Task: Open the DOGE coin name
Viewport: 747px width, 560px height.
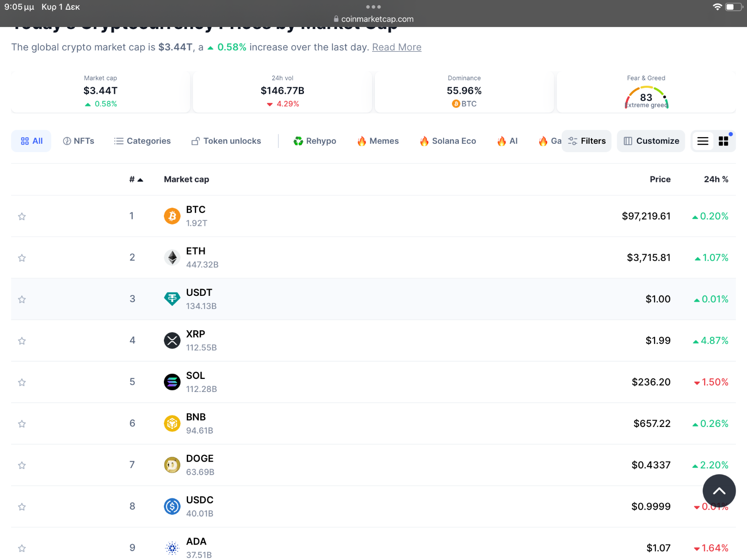Action: tap(200, 459)
